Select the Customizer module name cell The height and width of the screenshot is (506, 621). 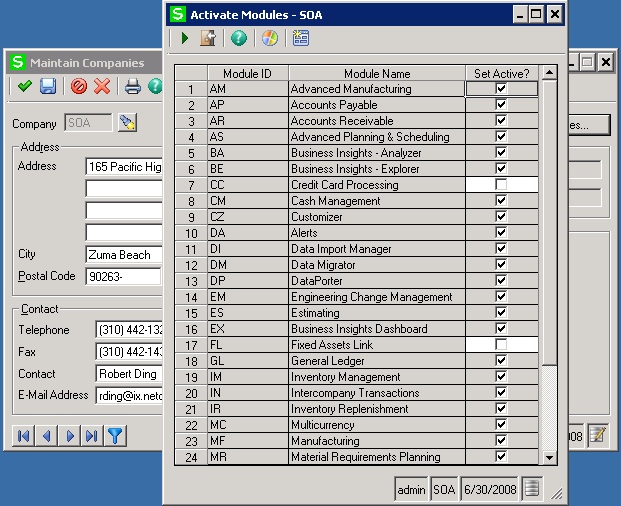pyautogui.click(x=377, y=217)
